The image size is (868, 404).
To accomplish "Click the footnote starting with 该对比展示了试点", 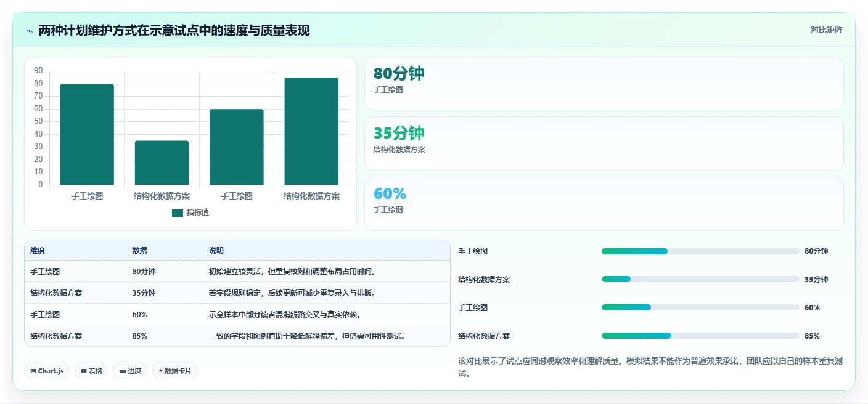I will click(x=650, y=367).
